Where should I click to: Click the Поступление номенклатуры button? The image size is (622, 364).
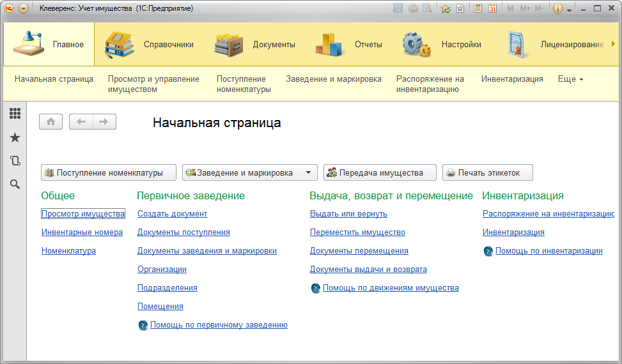[108, 172]
